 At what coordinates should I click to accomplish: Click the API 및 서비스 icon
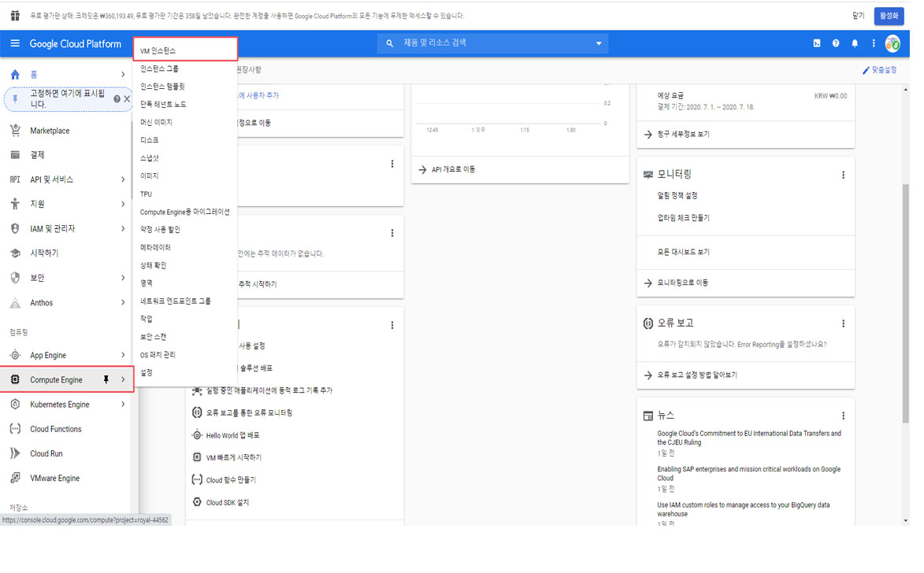(x=15, y=179)
